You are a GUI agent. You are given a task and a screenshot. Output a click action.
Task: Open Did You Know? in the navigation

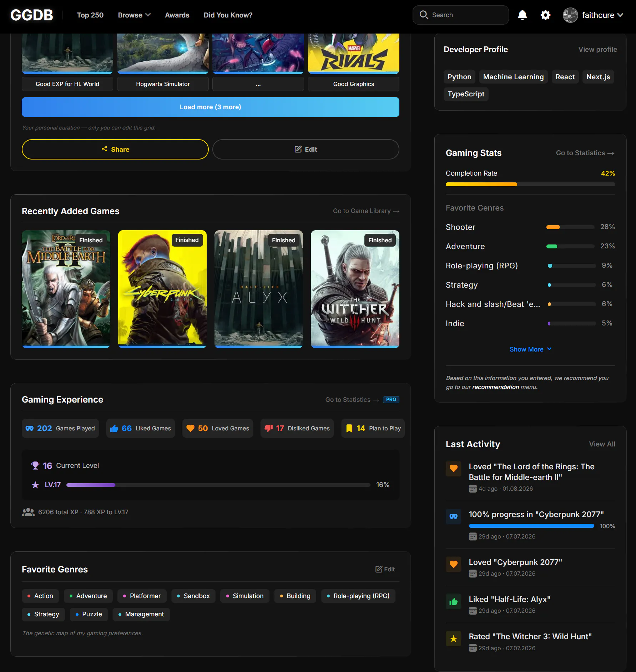(228, 15)
